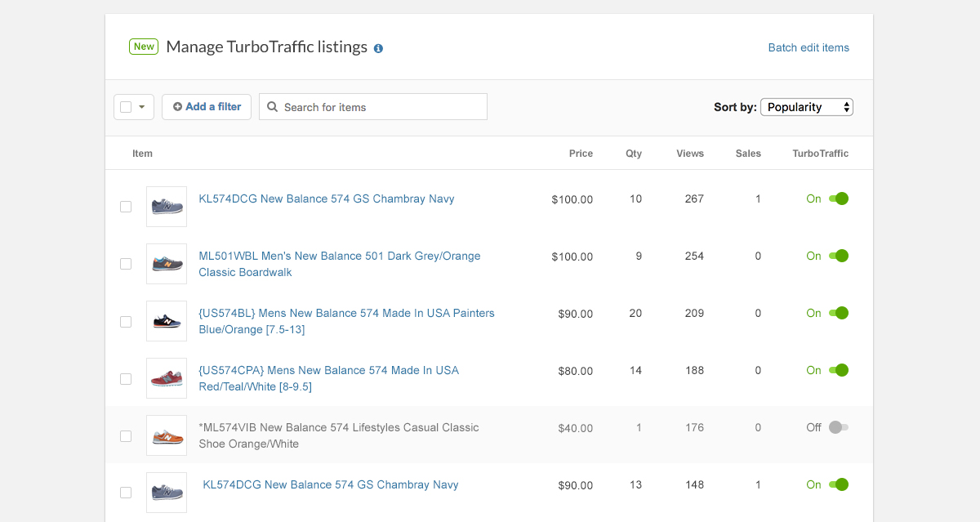Expand the bulk select checkbox dropdown arrow
Screen dimensions: 980x522
point(142,107)
